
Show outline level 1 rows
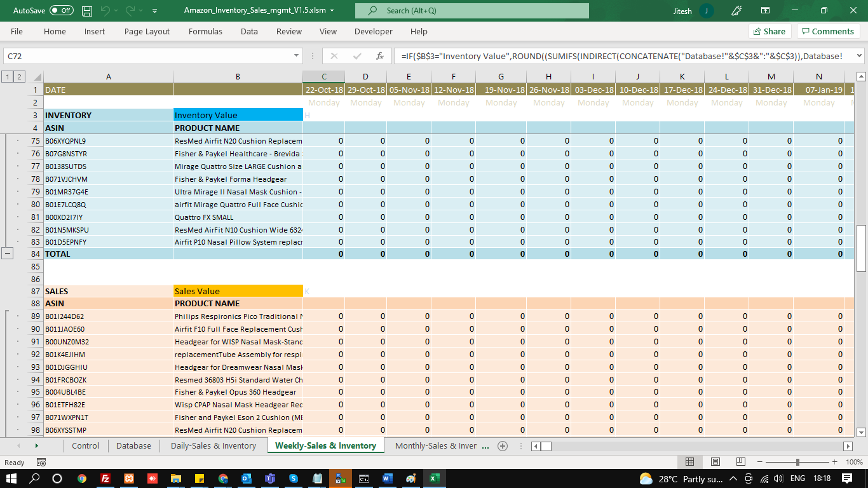[x=8, y=77]
